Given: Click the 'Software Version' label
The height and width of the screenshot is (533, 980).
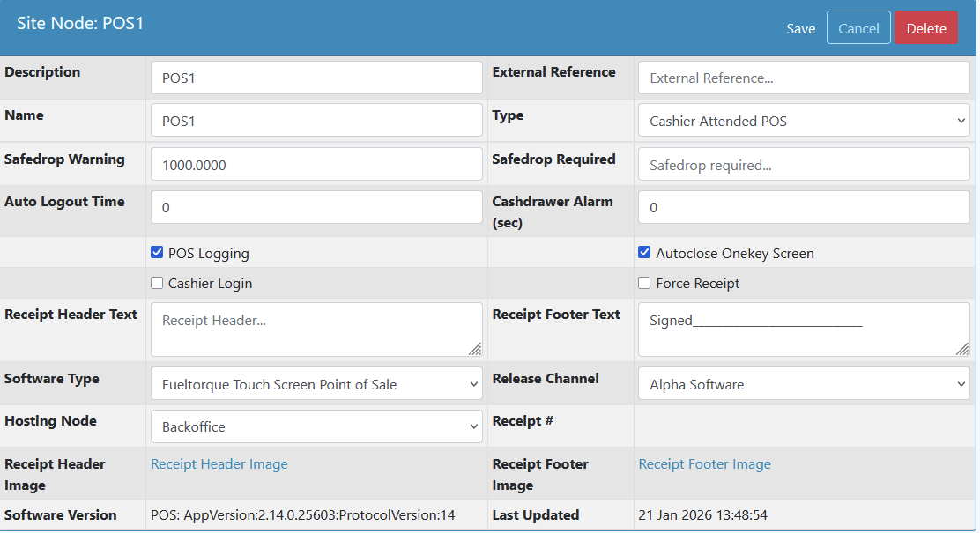Looking at the screenshot, I should coord(61,514).
